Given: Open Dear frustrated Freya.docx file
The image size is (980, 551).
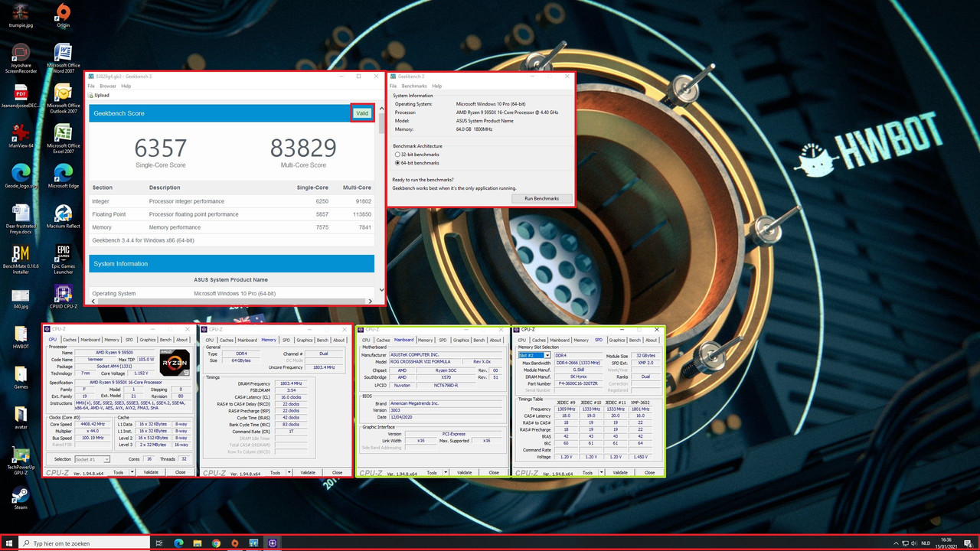Looking at the screenshot, I should [21, 220].
